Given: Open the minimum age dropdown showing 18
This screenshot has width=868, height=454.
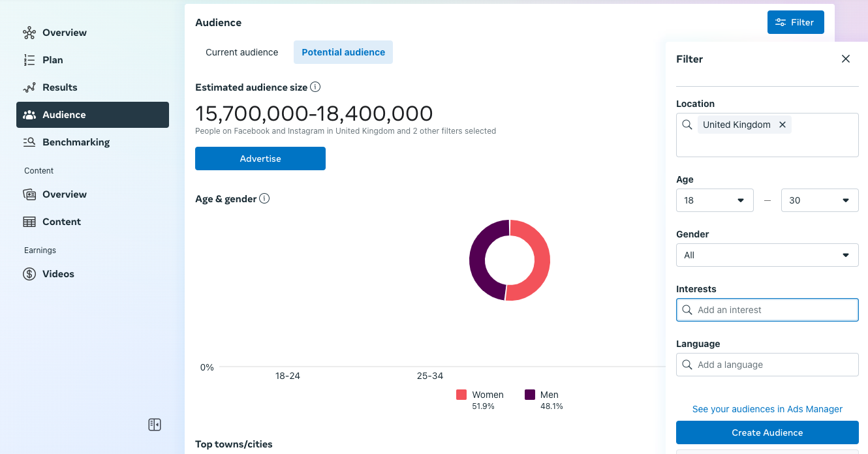Looking at the screenshot, I should pos(714,200).
